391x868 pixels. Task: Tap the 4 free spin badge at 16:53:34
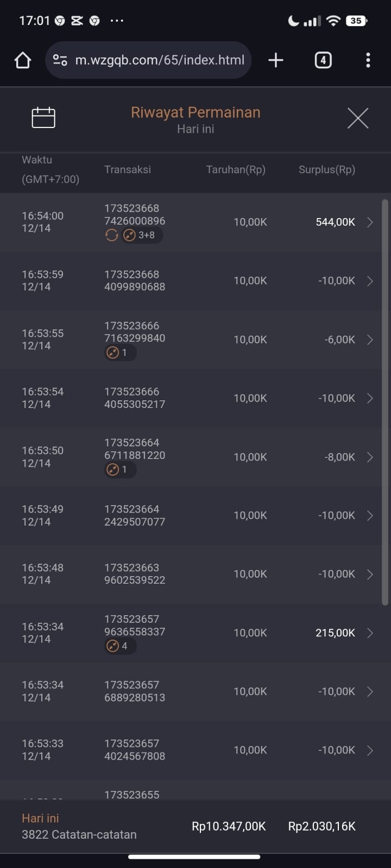pyautogui.click(x=120, y=646)
